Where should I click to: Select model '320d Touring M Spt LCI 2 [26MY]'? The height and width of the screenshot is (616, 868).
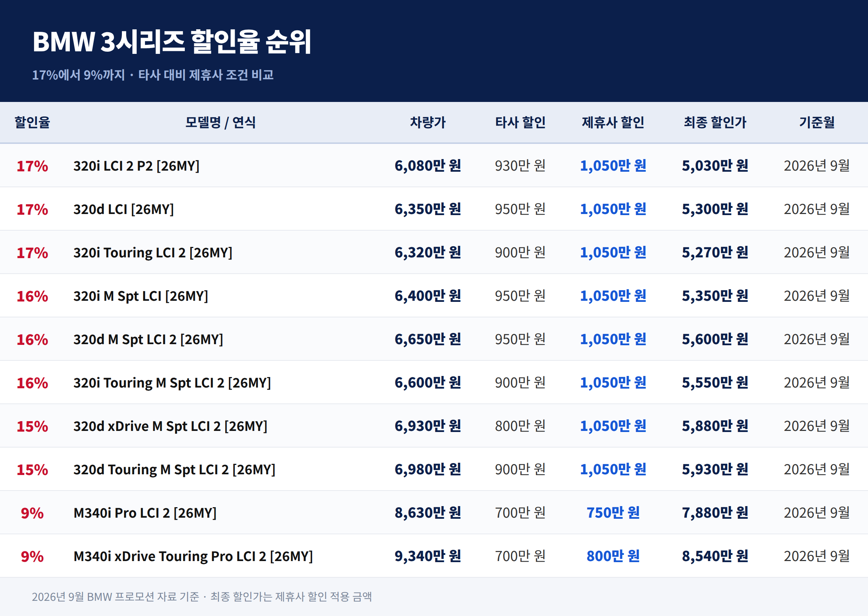pos(174,470)
